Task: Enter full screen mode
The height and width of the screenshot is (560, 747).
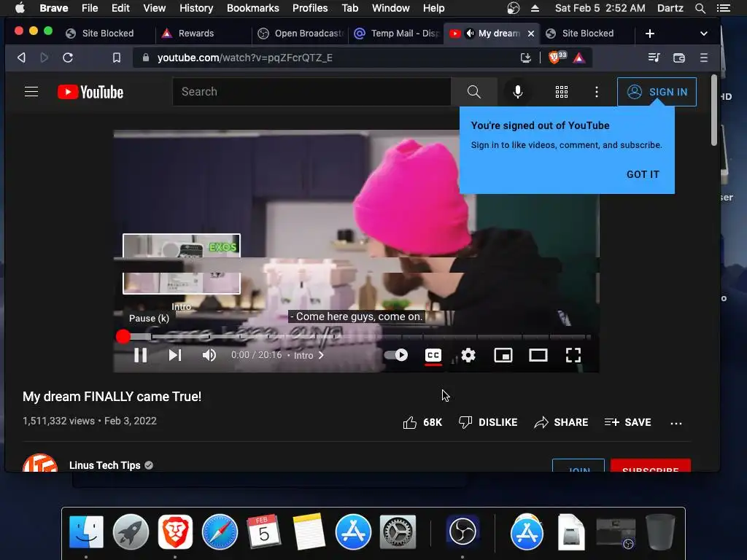Action: click(x=573, y=355)
